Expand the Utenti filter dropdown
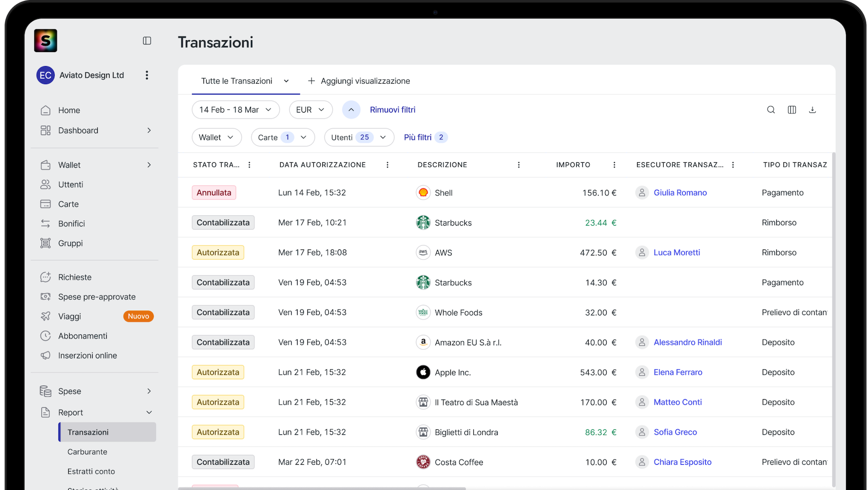Viewport: 868px width, 490px height. coord(359,137)
